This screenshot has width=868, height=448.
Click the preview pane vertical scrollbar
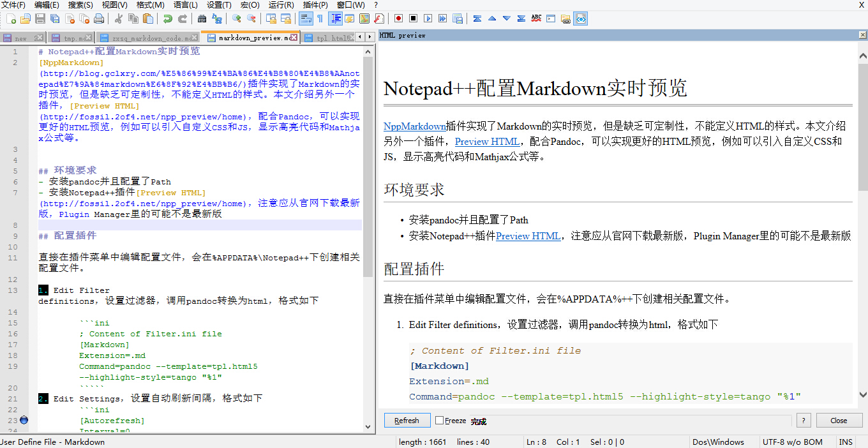point(862,191)
